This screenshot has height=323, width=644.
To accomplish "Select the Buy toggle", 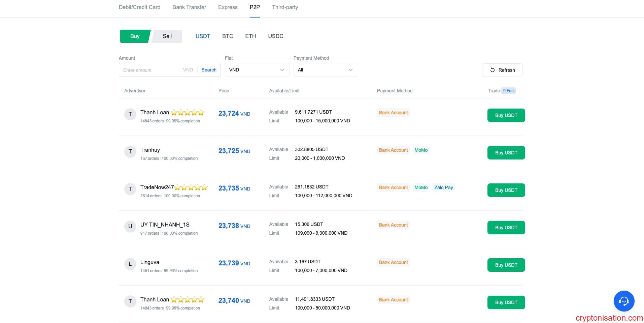I will 135,36.
